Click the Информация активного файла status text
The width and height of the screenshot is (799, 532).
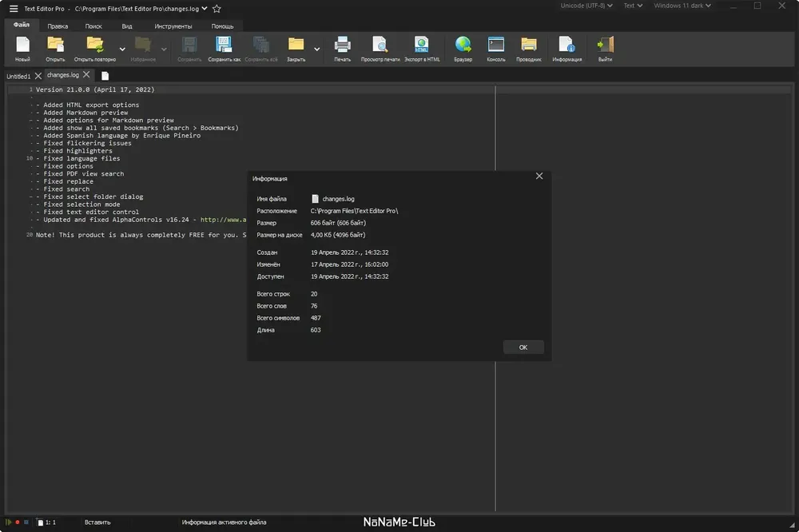[x=224, y=522]
